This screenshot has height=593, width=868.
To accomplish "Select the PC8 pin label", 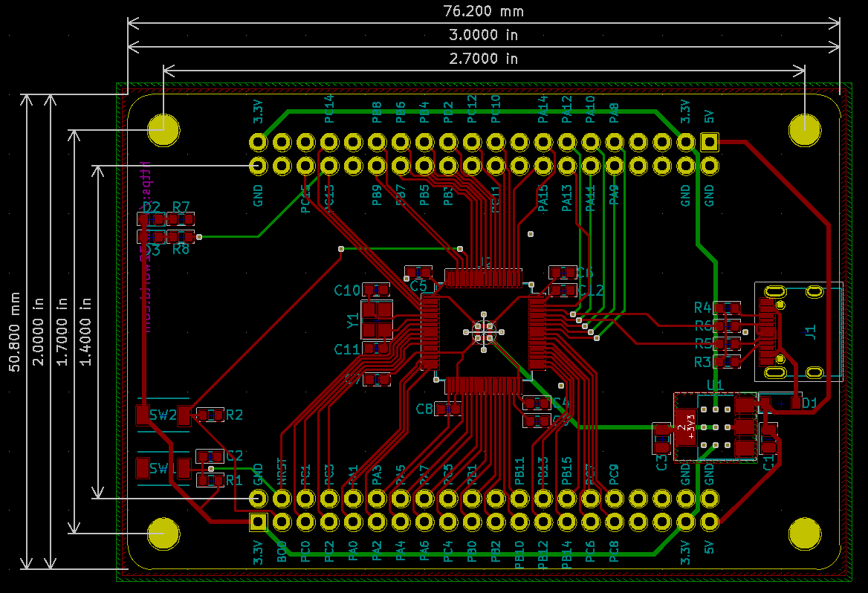I will click(x=615, y=551).
